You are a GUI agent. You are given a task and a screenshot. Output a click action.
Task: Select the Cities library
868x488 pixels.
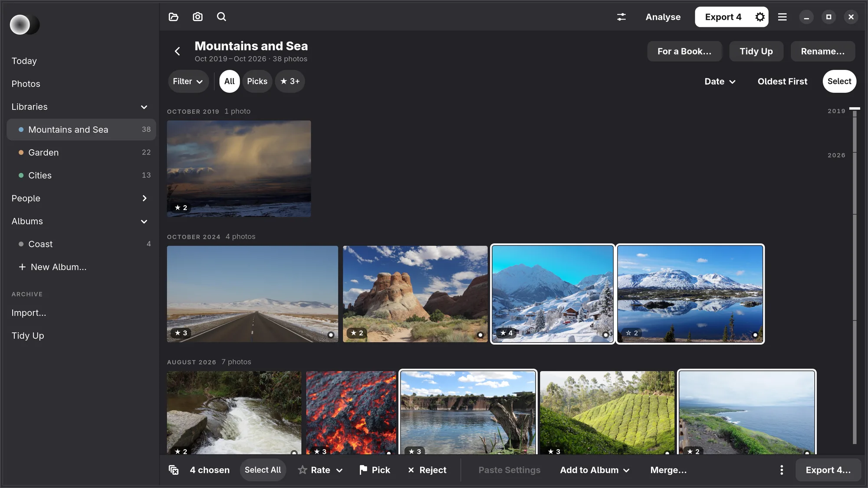(x=81, y=175)
